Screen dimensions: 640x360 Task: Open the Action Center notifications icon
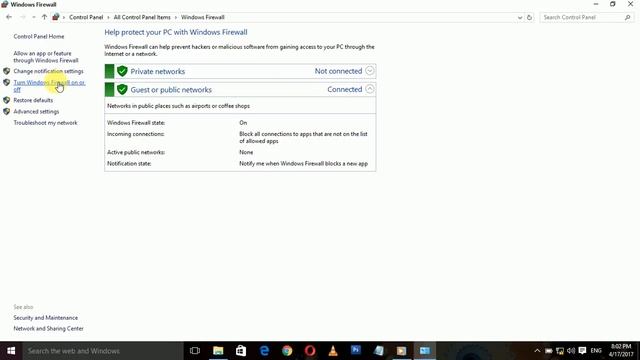coord(582,351)
